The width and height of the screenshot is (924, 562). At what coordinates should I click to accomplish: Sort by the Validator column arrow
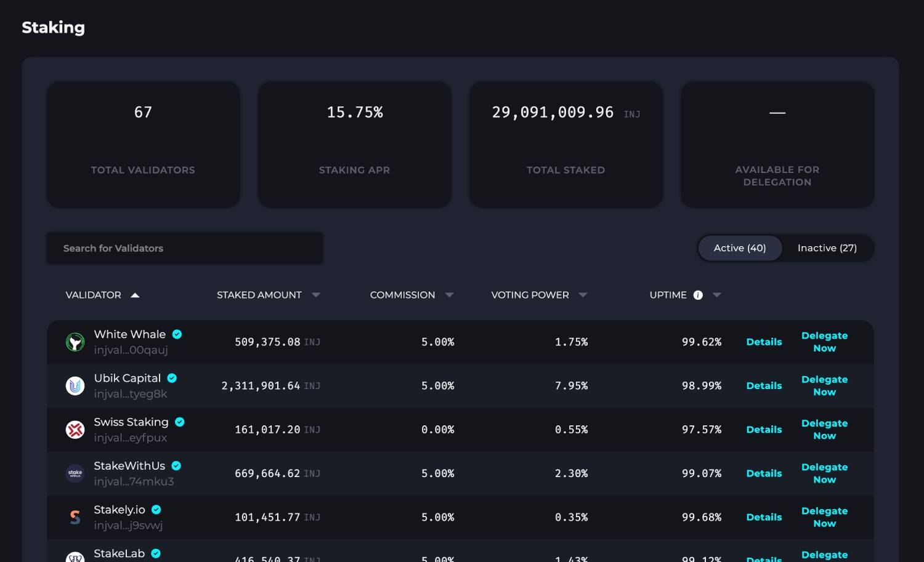coord(135,295)
